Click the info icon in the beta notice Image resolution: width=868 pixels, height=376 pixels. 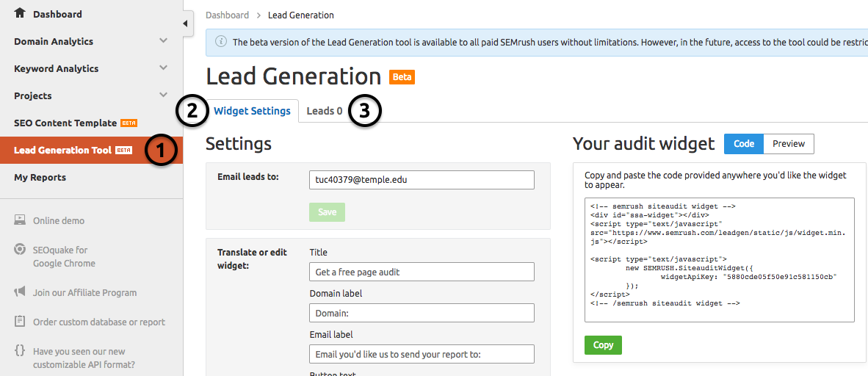coord(220,42)
